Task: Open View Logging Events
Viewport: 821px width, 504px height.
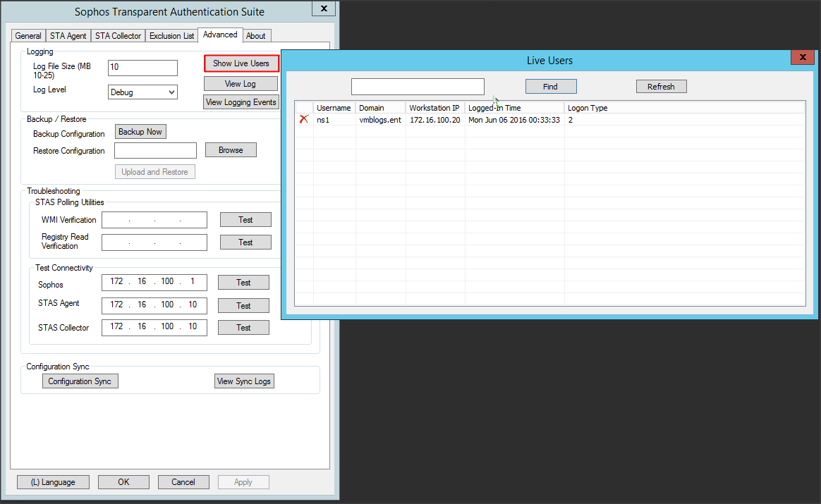Action: (x=241, y=102)
